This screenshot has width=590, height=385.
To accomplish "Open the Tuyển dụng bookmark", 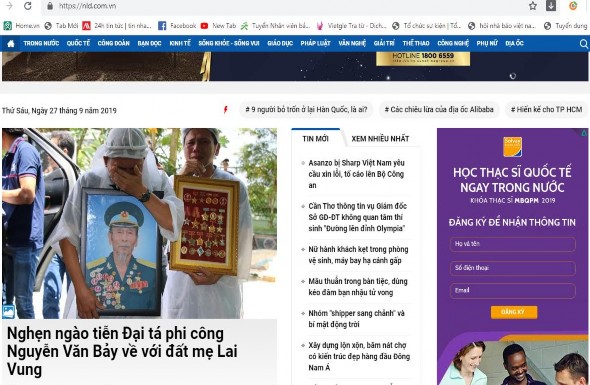I will pyautogui.click(x=566, y=26).
